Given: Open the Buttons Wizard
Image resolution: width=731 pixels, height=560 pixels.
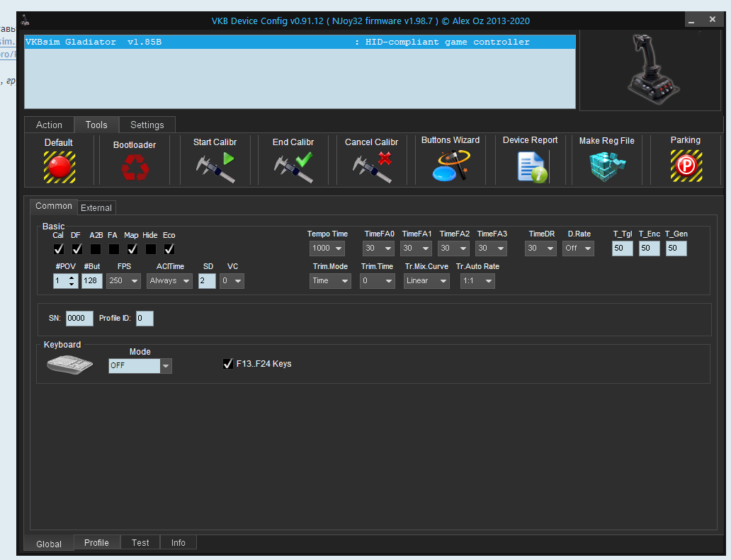Looking at the screenshot, I should pyautogui.click(x=450, y=166).
